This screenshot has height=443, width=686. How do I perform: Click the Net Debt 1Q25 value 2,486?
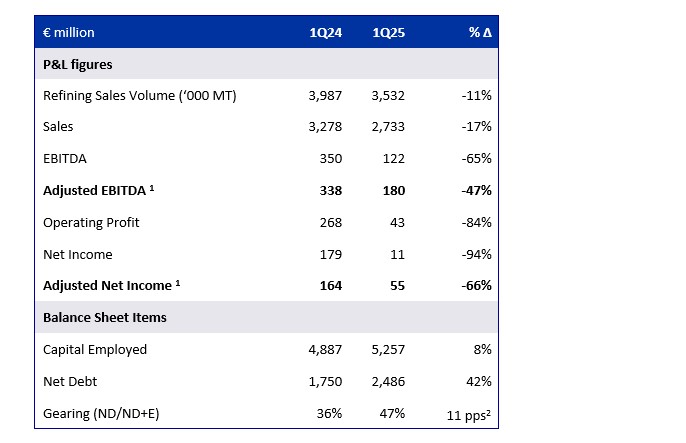pyautogui.click(x=388, y=382)
